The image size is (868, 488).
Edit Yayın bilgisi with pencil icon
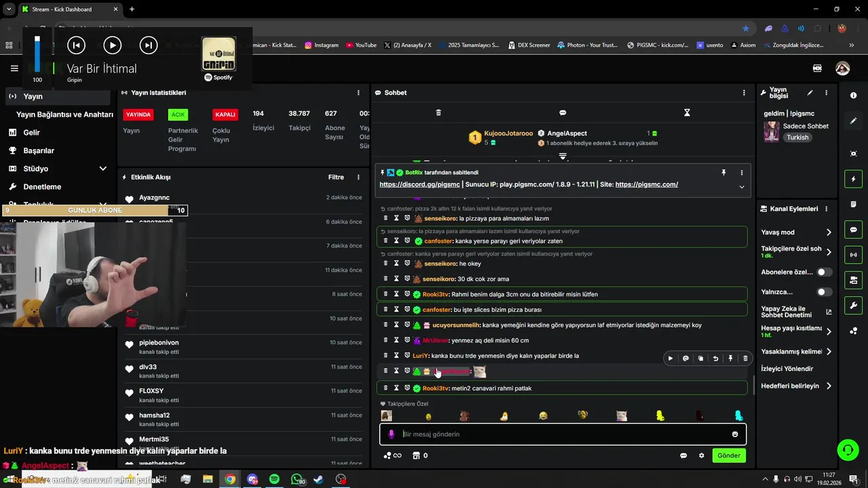(x=810, y=93)
